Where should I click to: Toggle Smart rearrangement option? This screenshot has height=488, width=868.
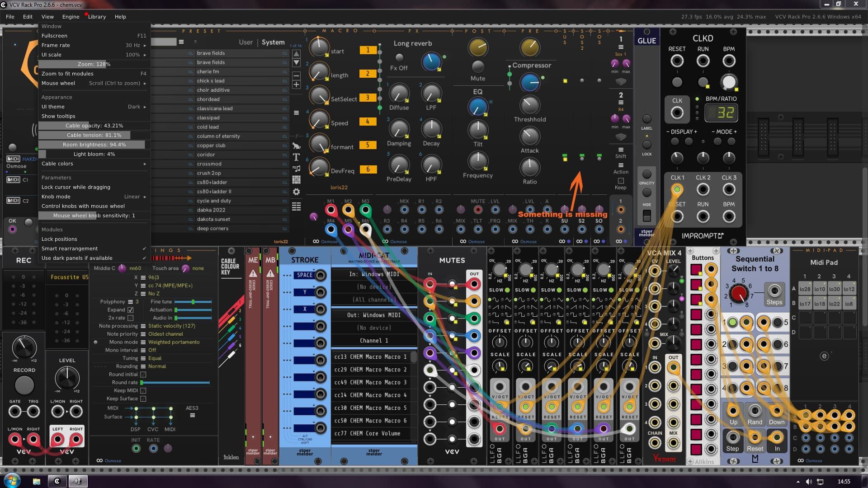pos(94,249)
